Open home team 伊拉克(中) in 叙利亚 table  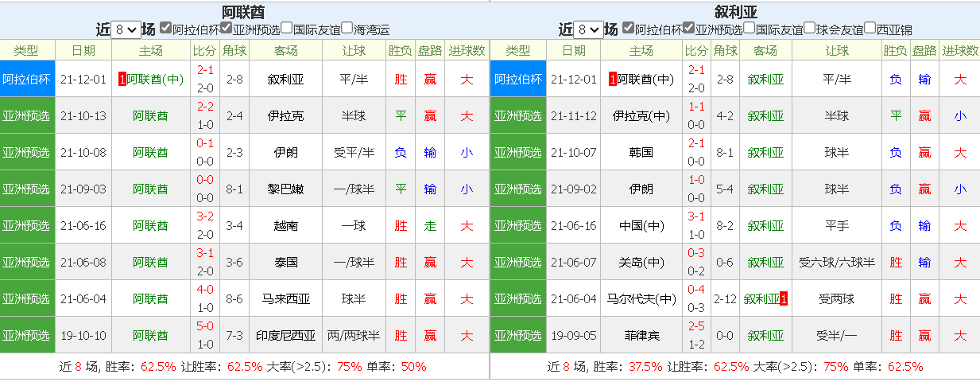tap(641, 116)
